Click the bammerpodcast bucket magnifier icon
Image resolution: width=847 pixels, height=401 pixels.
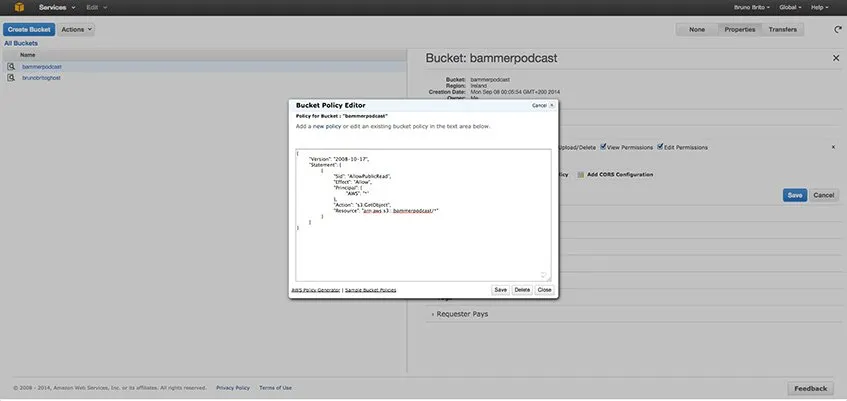(11, 66)
